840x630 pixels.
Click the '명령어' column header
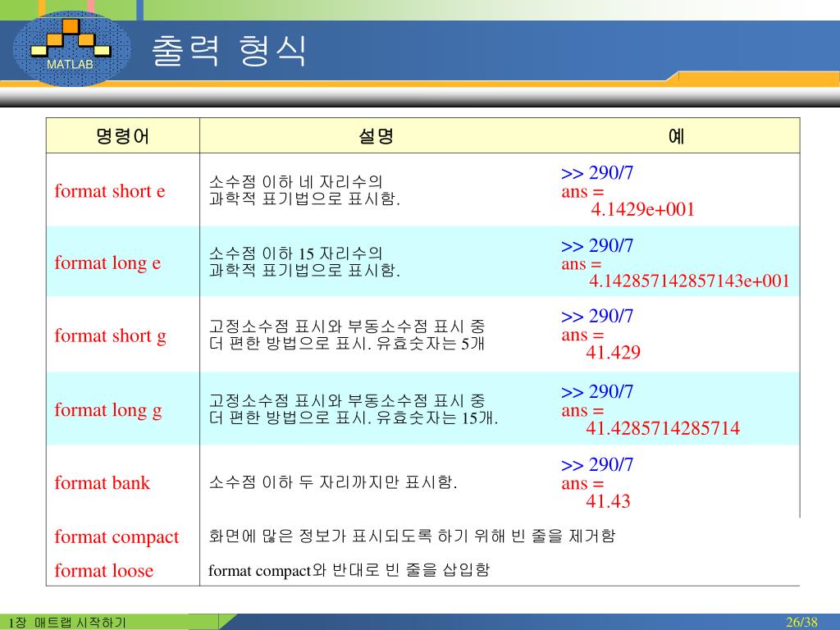[123, 136]
